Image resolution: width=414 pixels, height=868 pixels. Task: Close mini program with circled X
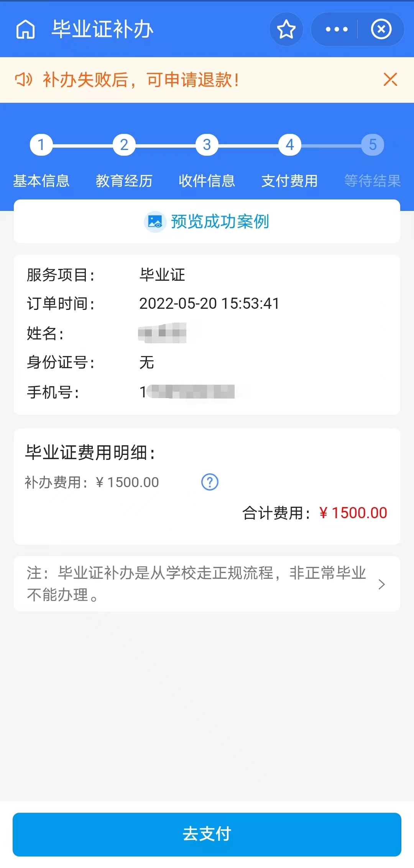pyautogui.click(x=381, y=29)
